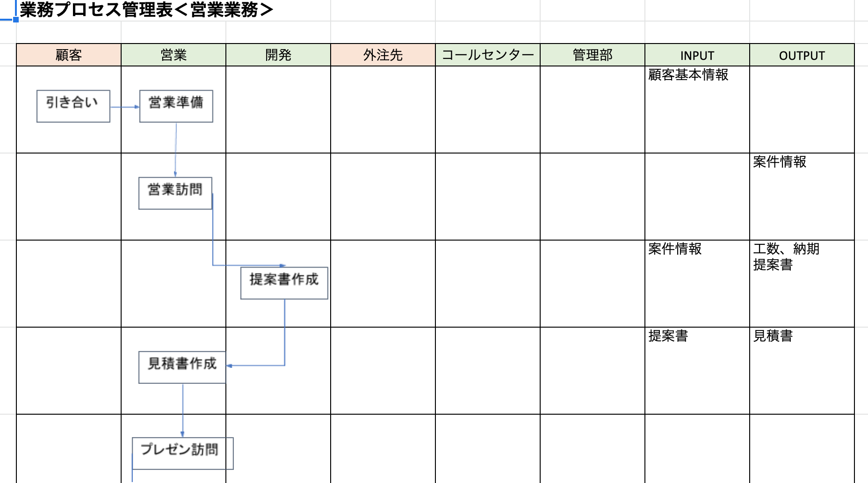This screenshot has height=483, width=868.
Task: Select the arrow from 引き合い to 営業準備
Action: point(125,107)
